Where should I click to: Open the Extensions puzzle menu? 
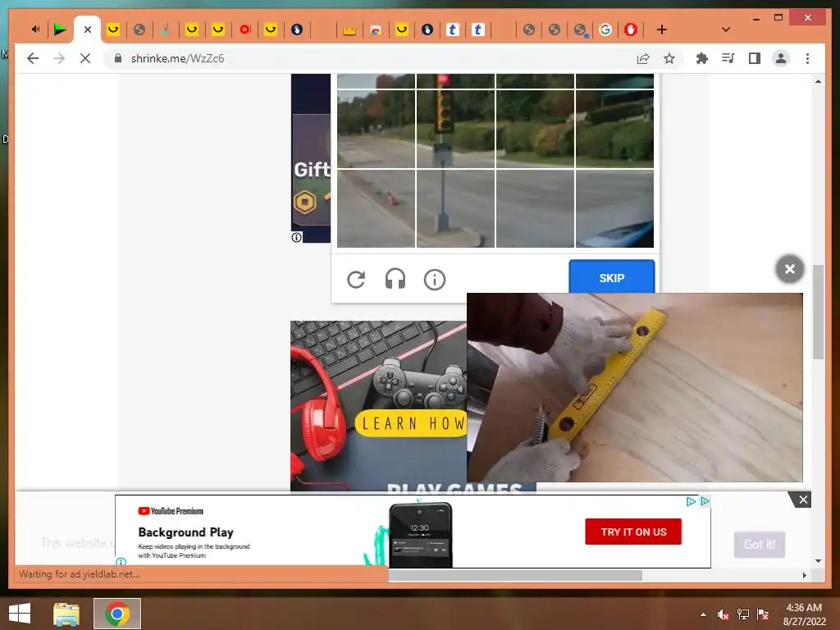[702, 58]
